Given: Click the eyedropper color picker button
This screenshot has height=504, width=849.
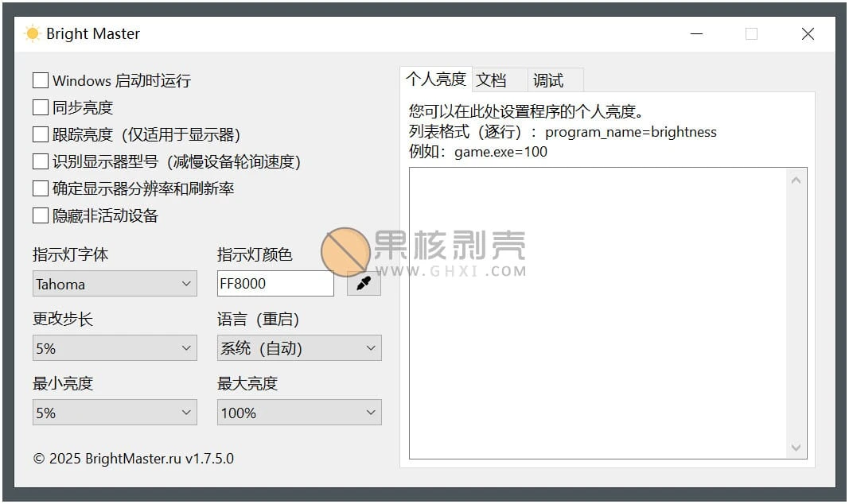Looking at the screenshot, I should pos(364,284).
